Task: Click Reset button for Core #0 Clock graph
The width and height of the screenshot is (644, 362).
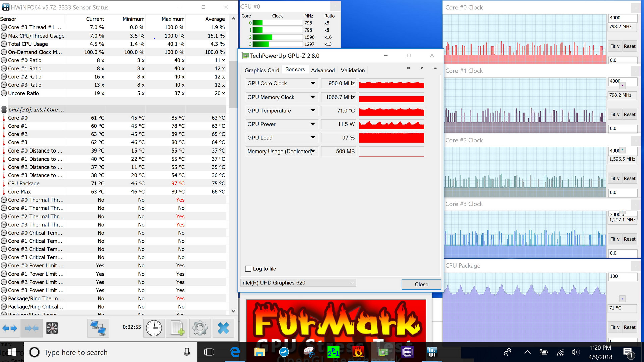Action: 629,46
